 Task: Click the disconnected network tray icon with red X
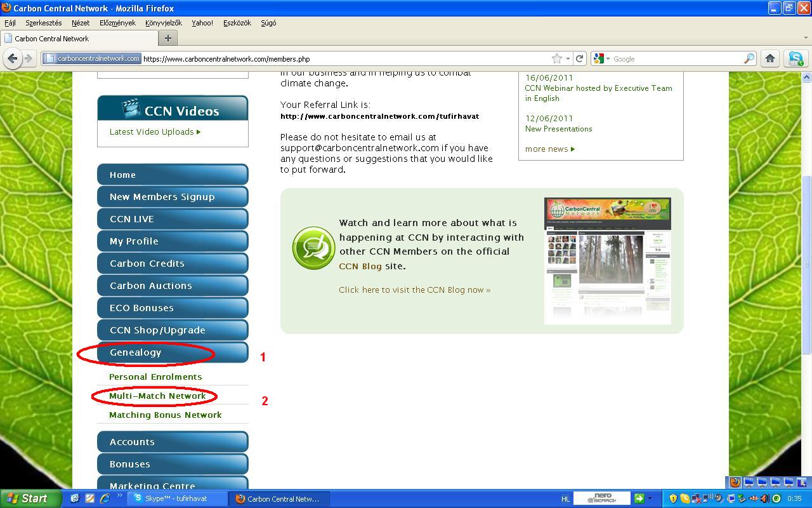click(x=697, y=498)
